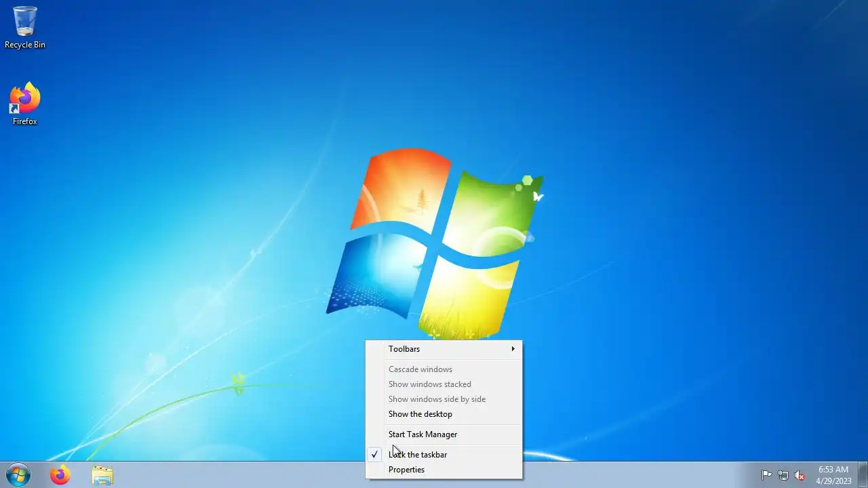
Task: Choose Show the desktop from context menu
Action: pyautogui.click(x=444, y=414)
